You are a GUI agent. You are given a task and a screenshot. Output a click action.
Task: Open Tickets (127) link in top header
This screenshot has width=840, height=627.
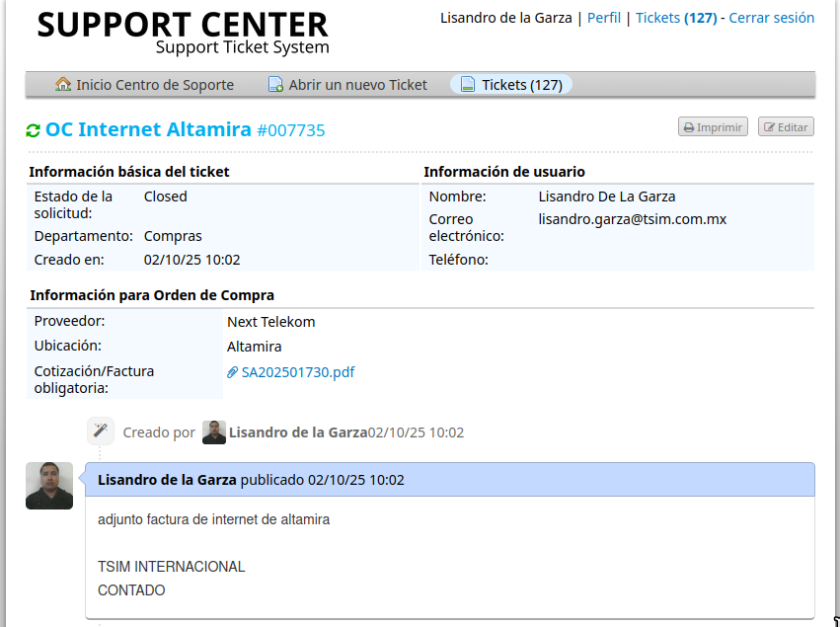[x=675, y=18]
